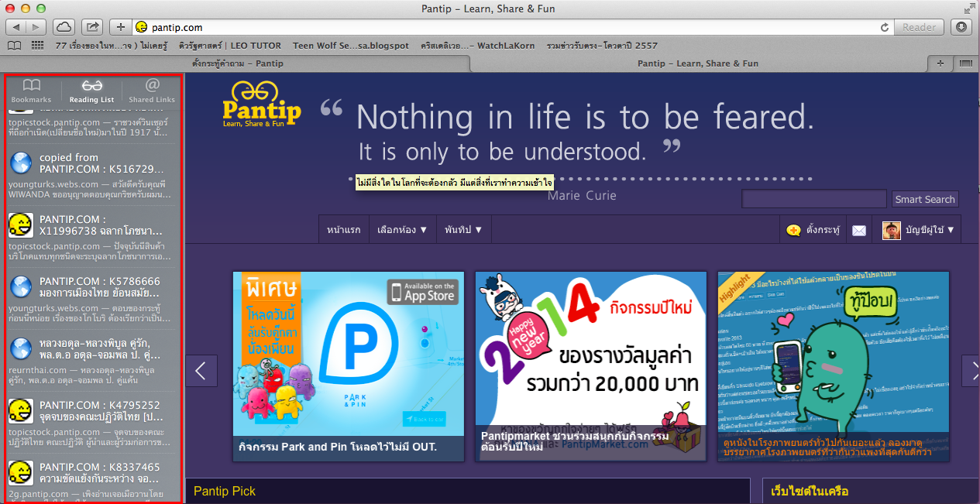Open the Downloads button in toolbar
The width and height of the screenshot is (980, 504).
pyautogui.click(x=961, y=27)
